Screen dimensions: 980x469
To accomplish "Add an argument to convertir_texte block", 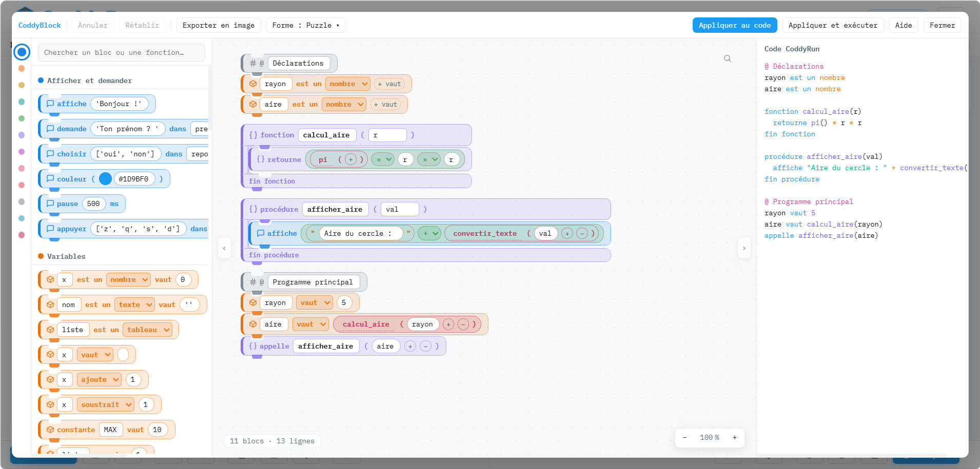I will pos(567,234).
